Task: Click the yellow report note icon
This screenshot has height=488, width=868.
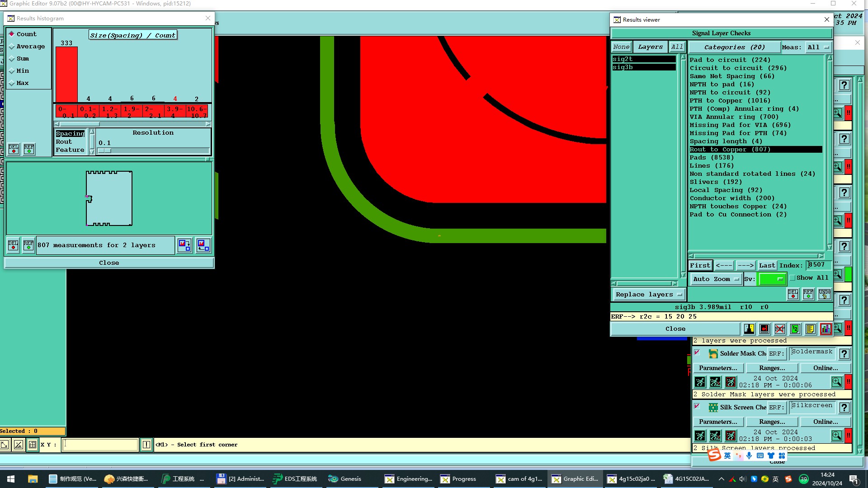Action: tap(810, 329)
